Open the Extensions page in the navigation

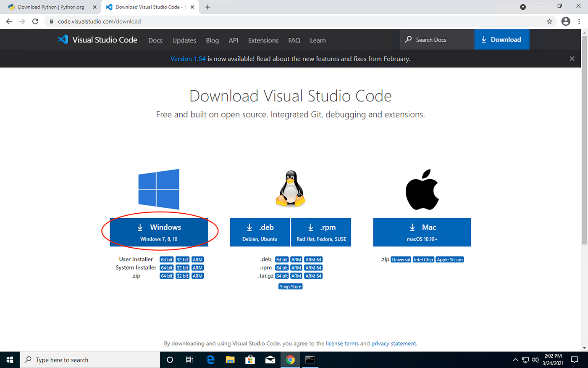tap(263, 40)
